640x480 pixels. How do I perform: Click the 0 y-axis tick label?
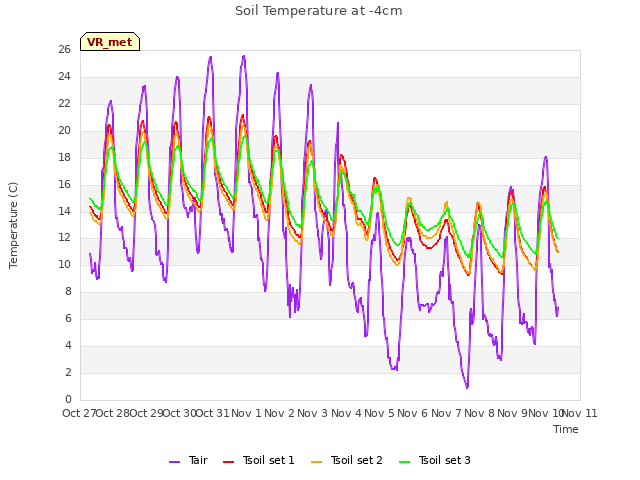pyautogui.click(x=68, y=399)
